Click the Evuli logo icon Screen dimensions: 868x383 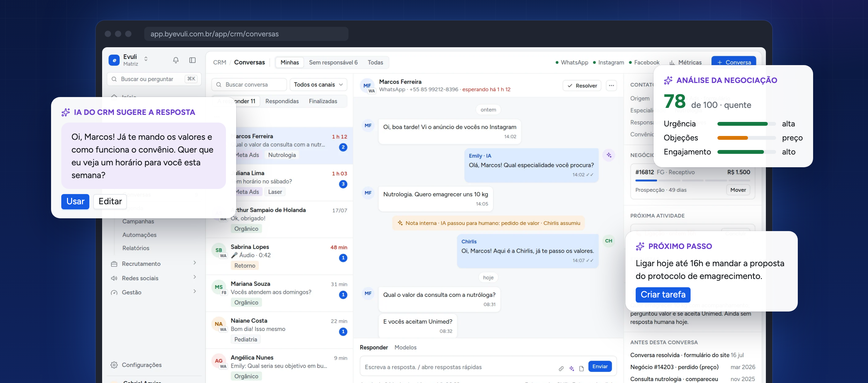pyautogui.click(x=114, y=60)
